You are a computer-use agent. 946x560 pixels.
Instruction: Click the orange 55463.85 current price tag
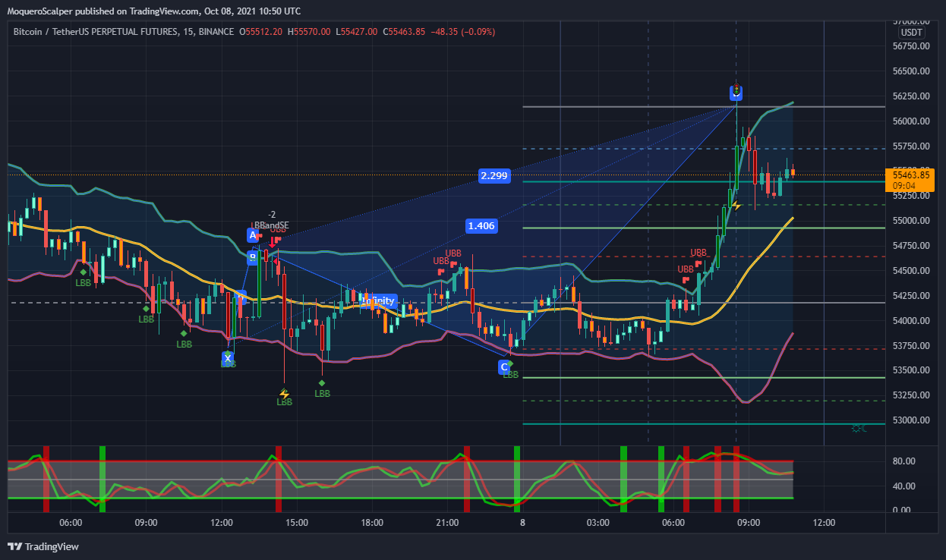click(x=913, y=180)
